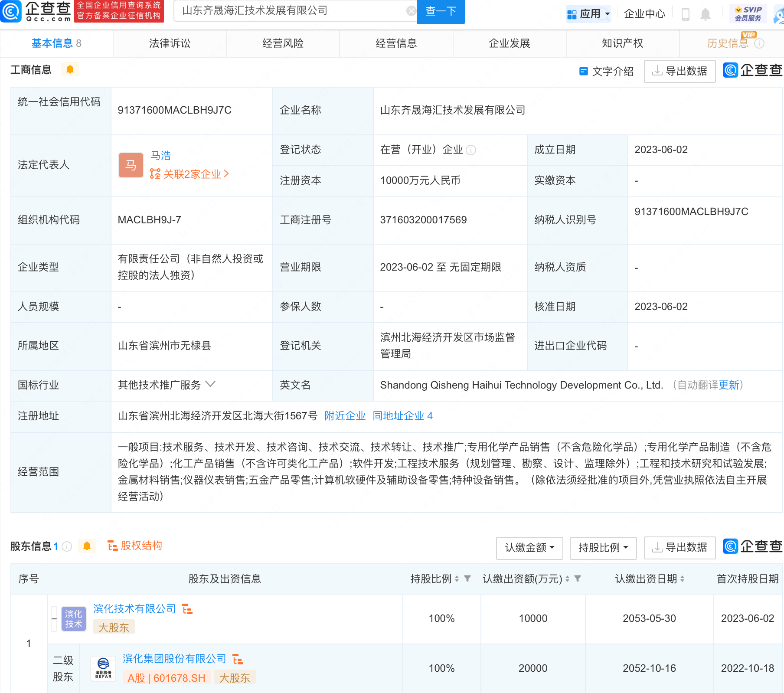Open 滨化集团股份有限公司 link
The width and height of the screenshot is (784, 693).
(x=174, y=659)
